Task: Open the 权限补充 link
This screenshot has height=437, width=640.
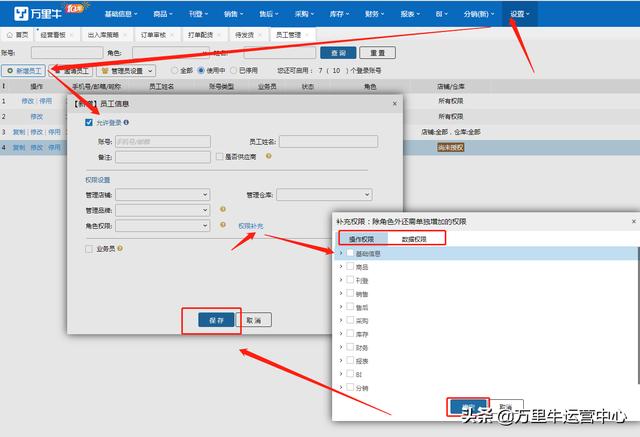Action: click(251, 226)
